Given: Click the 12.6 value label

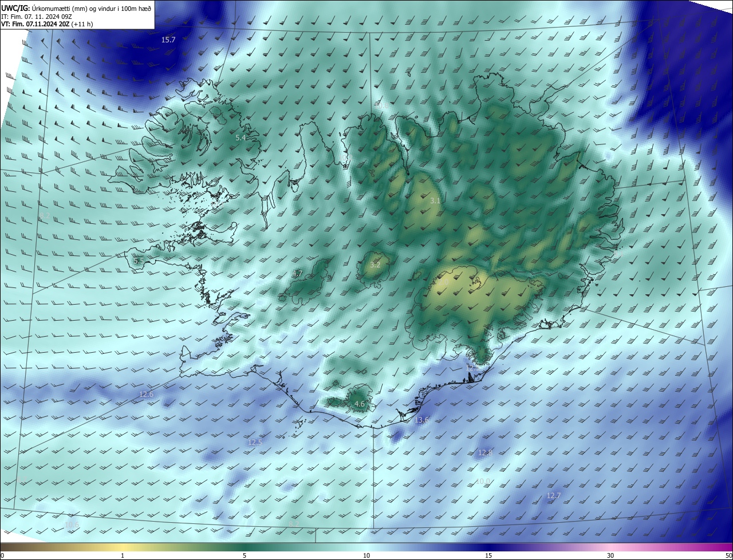Looking at the screenshot, I should pos(147,395).
